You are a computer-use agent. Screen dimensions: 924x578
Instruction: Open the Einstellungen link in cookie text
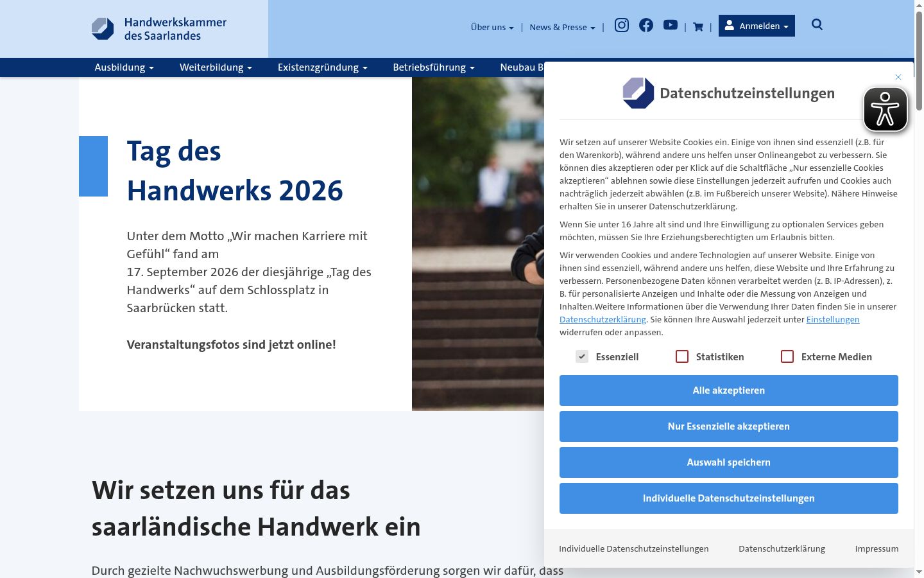click(x=833, y=319)
